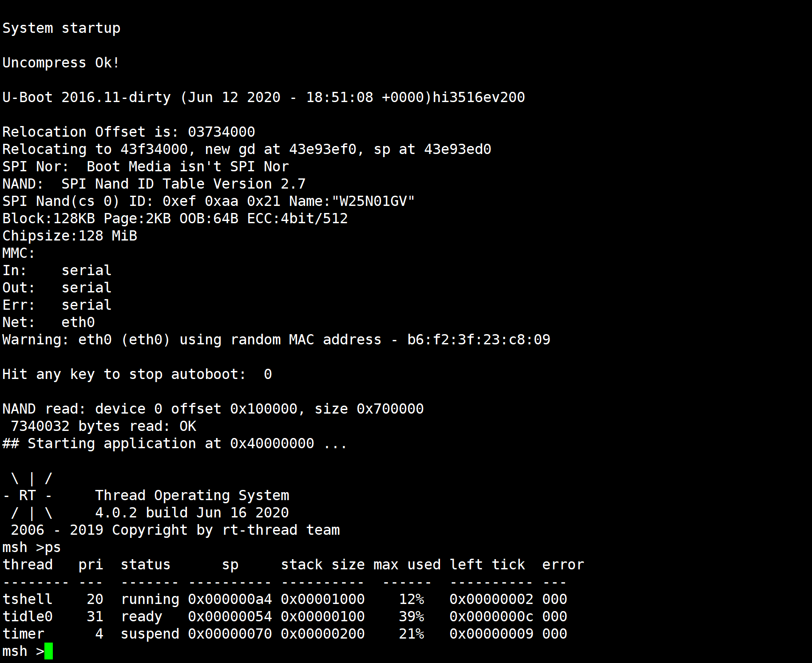
Task: Select the hi3516ev200 board name
Action: tap(479, 97)
